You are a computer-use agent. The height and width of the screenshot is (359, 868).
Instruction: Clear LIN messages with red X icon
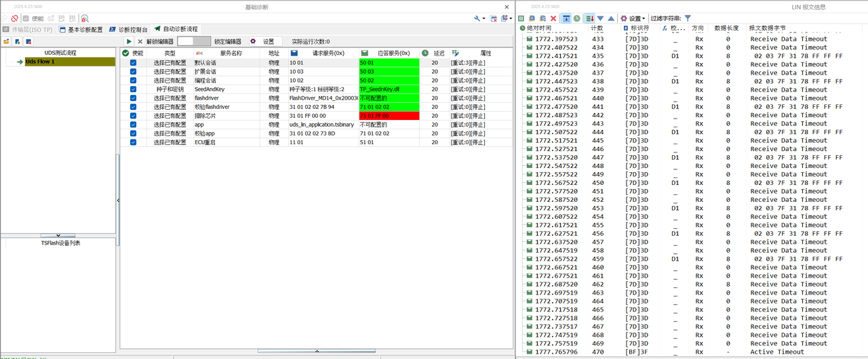point(553,18)
